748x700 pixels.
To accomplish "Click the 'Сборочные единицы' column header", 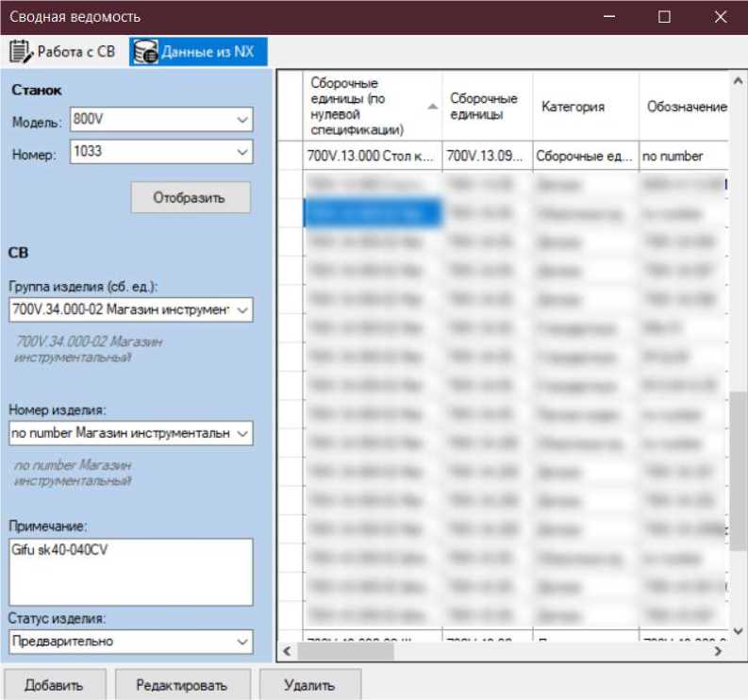I will pyautogui.click(x=487, y=106).
